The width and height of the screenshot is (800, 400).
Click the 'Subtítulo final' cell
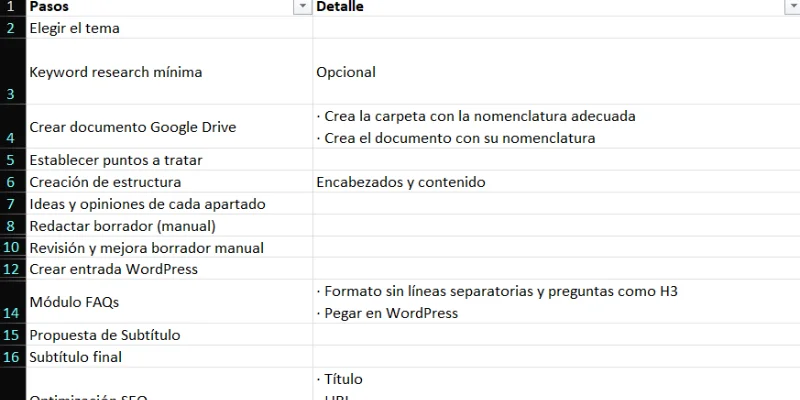[169, 357]
